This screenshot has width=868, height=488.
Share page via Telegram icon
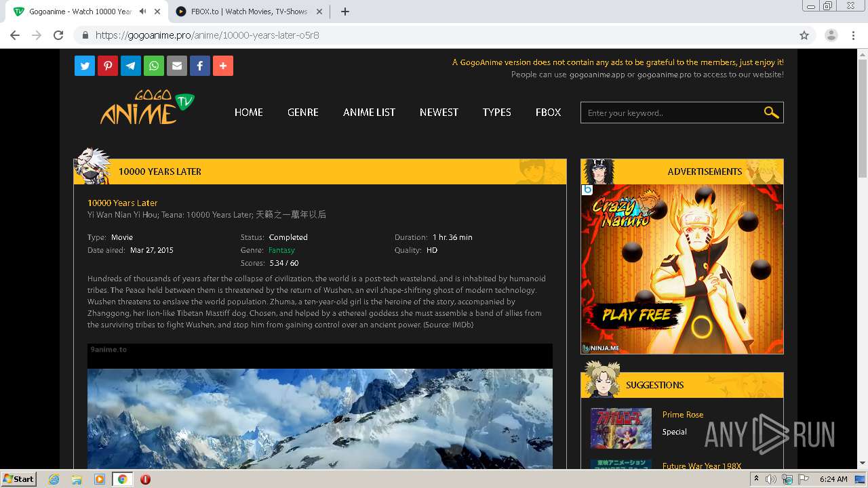tap(131, 66)
